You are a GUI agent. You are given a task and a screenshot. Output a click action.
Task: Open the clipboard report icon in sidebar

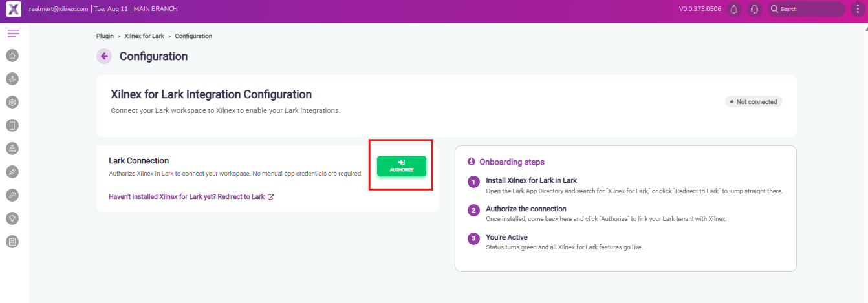pos(12,242)
